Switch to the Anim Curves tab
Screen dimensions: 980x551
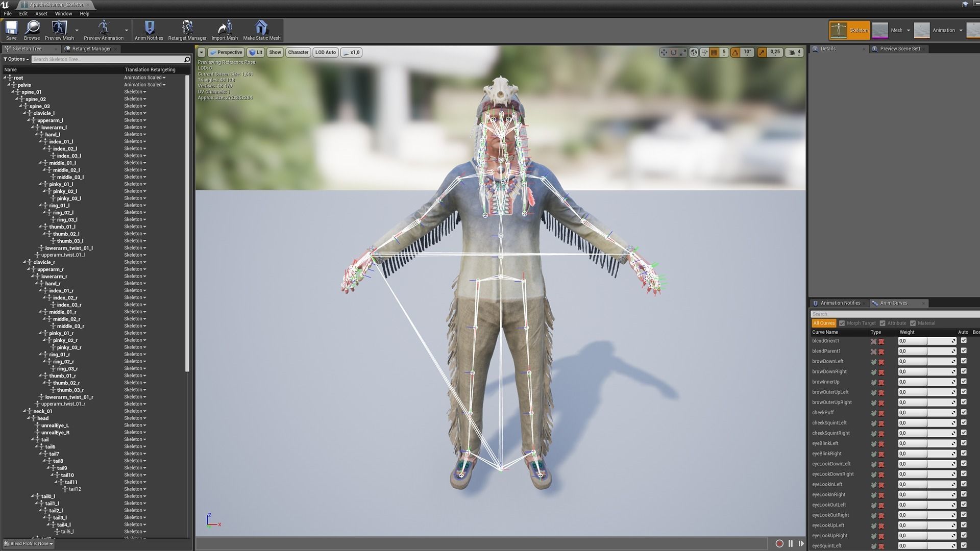(893, 303)
